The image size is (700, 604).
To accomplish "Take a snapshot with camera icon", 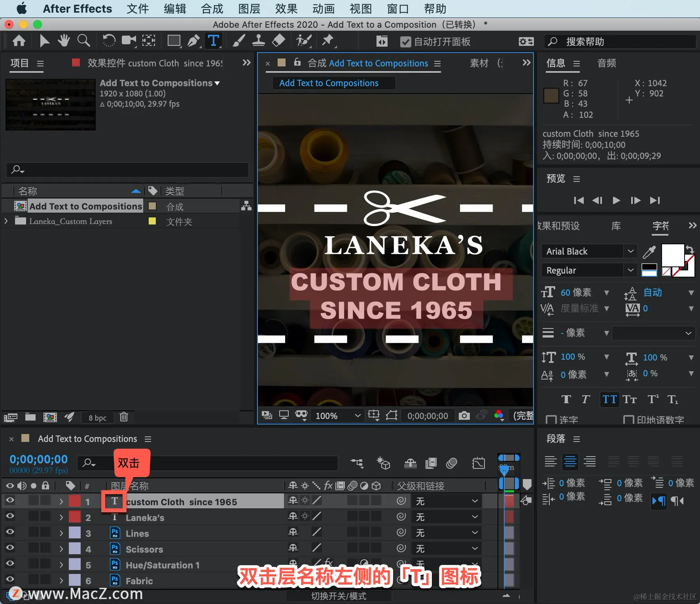I will (464, 415).
